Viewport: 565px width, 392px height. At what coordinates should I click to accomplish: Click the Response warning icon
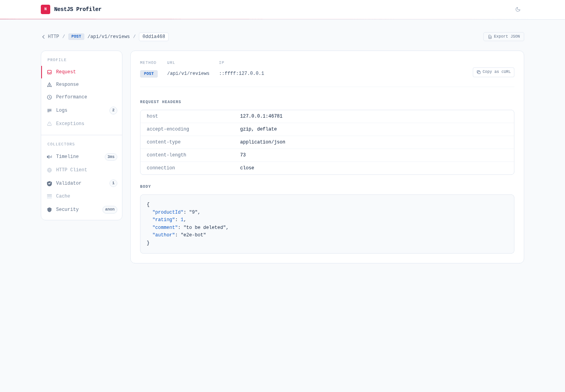[49, 85]
